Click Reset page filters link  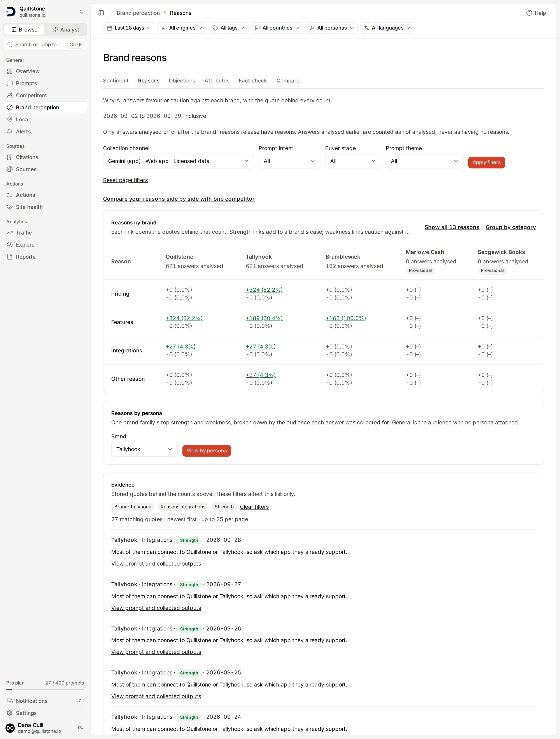coord(125,180)
